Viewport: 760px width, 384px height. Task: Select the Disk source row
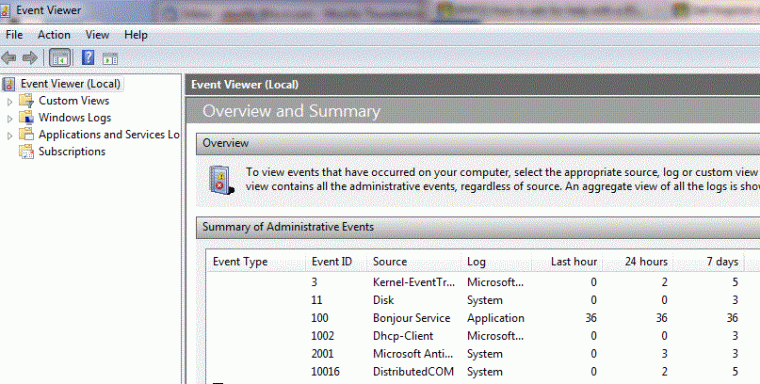tap(383, 300)
